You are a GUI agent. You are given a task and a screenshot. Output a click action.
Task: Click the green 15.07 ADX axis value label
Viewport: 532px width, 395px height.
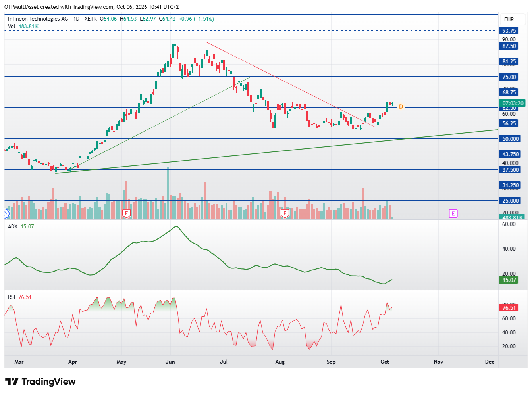click(509, 280)
